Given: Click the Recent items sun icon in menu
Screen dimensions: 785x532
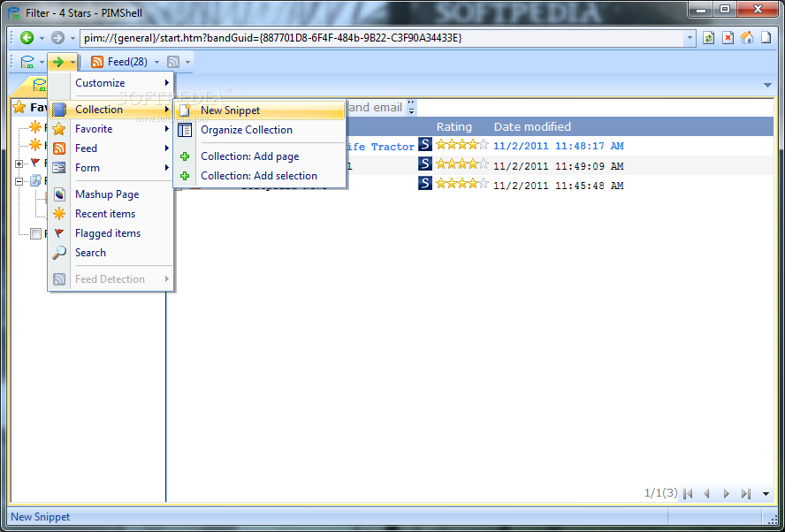Looking at the screenshot, I should pos(59,214).
